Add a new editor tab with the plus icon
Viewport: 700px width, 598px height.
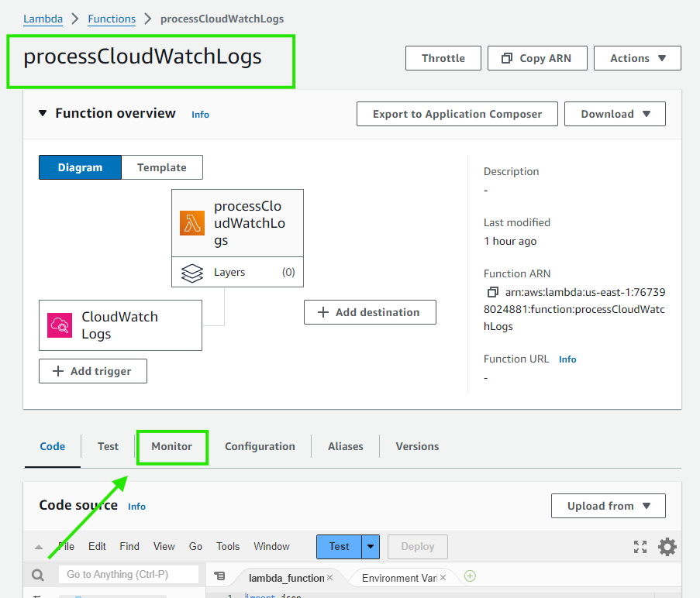[470, 577]
